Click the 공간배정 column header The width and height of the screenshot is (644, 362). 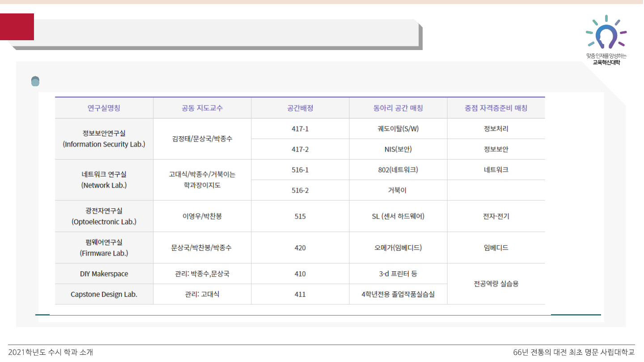tap(300, 108)
